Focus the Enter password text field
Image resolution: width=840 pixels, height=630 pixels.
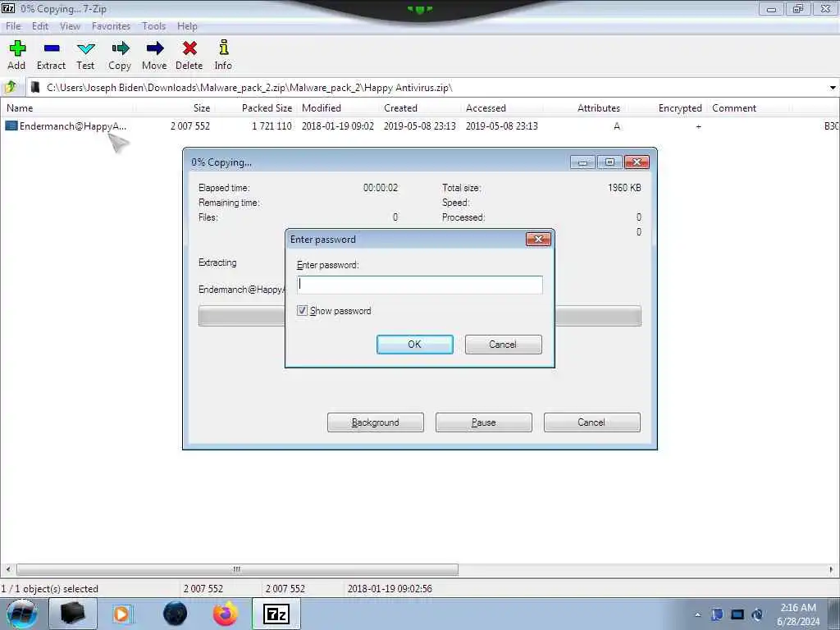[x=419, y=285]
